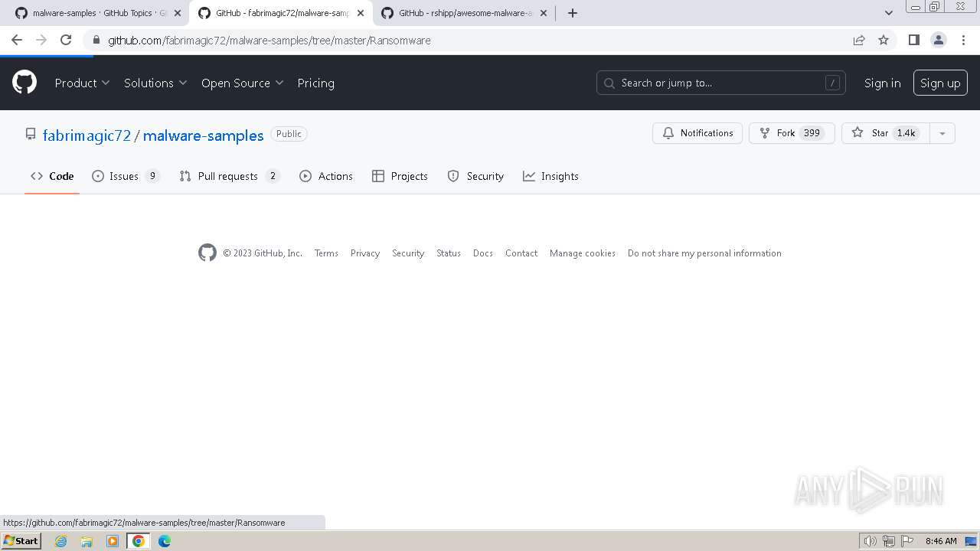Click the Sign up button
Image resolution: width=980 pixels, height=551 pixels.
940,83
